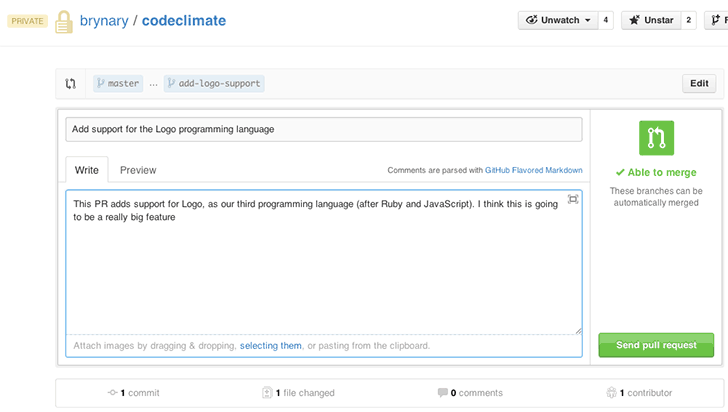Image resolution: width=728 pixels, height=412 pixels.
Task: Click the green pull request icon
Action: [x=656, y=138]
